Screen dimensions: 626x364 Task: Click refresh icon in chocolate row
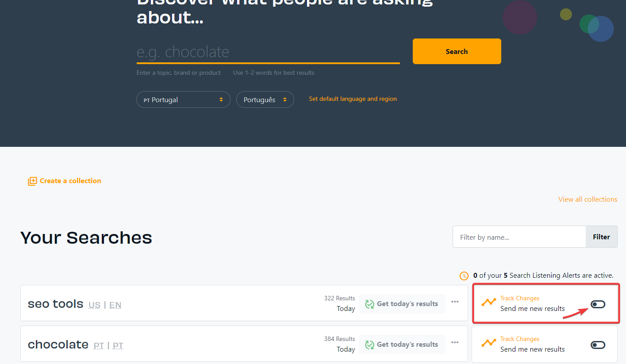(369, 345)
